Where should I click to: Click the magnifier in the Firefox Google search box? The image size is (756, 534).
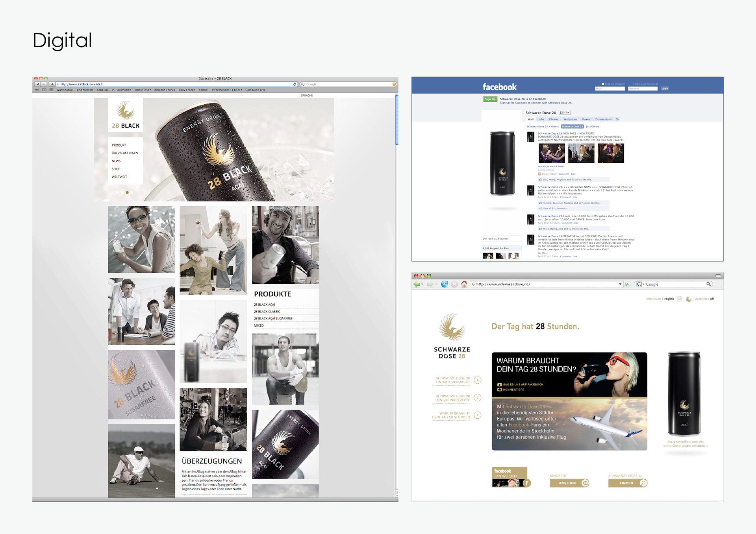click(x=708, y=284)
